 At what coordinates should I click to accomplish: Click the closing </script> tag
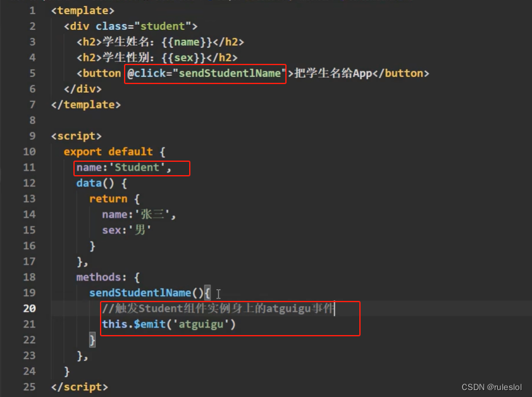click(x=80, y=386)
